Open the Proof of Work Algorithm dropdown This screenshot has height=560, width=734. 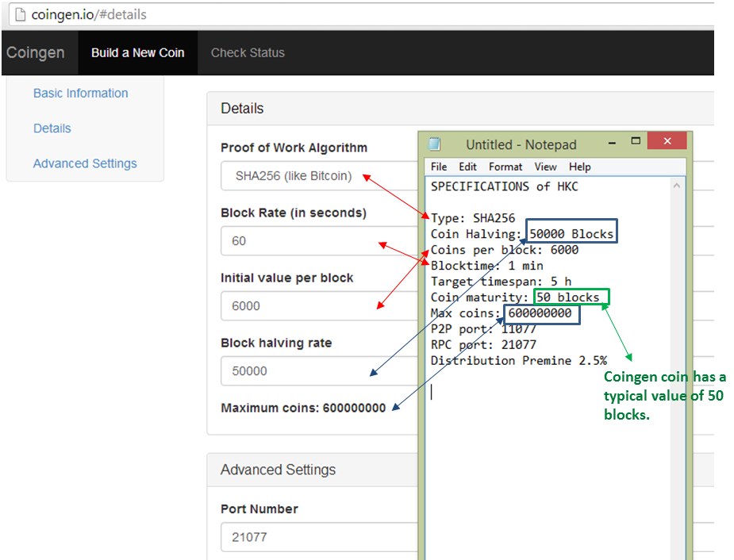point(319,176)
